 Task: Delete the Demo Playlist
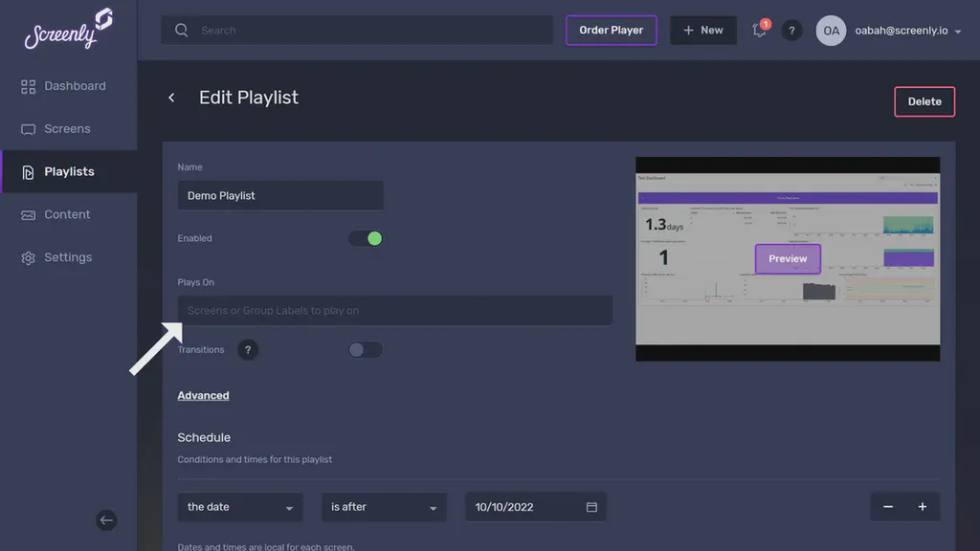coord(924,101)
